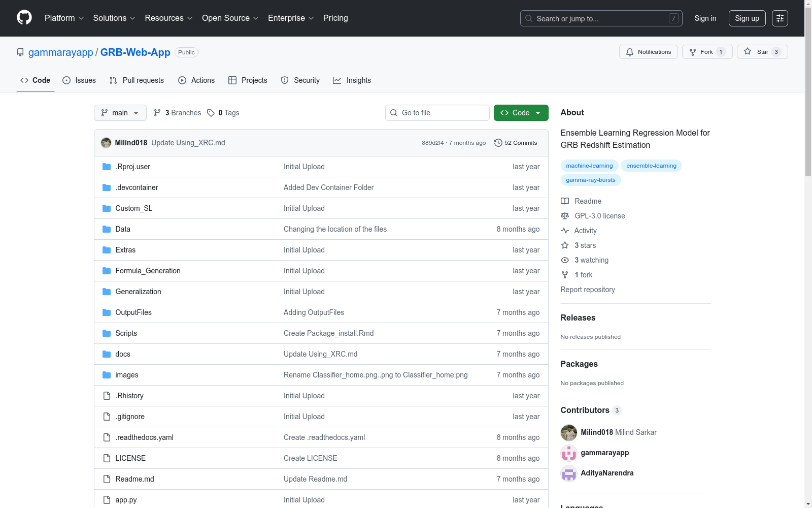Switch to the Code tab
812x508 pixels.
point(36,80)
